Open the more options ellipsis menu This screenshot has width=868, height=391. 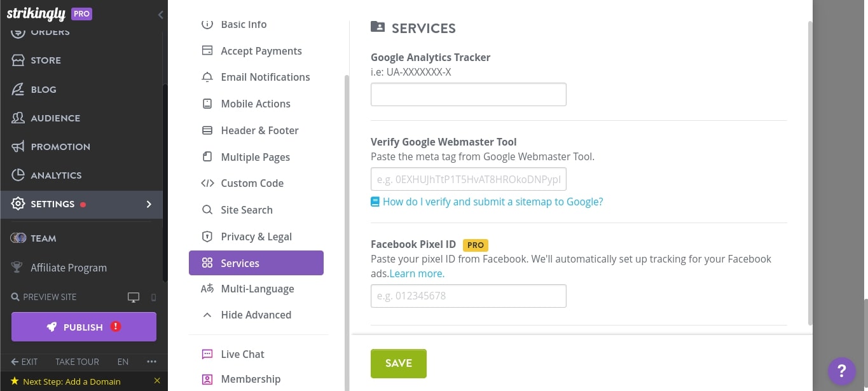point(151,361)
